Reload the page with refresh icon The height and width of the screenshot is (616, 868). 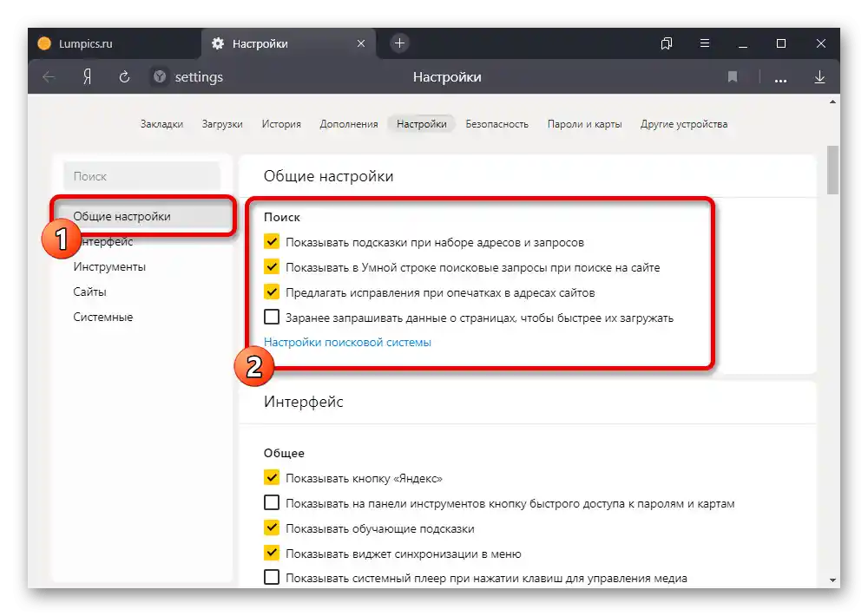[x=124, y=77]
